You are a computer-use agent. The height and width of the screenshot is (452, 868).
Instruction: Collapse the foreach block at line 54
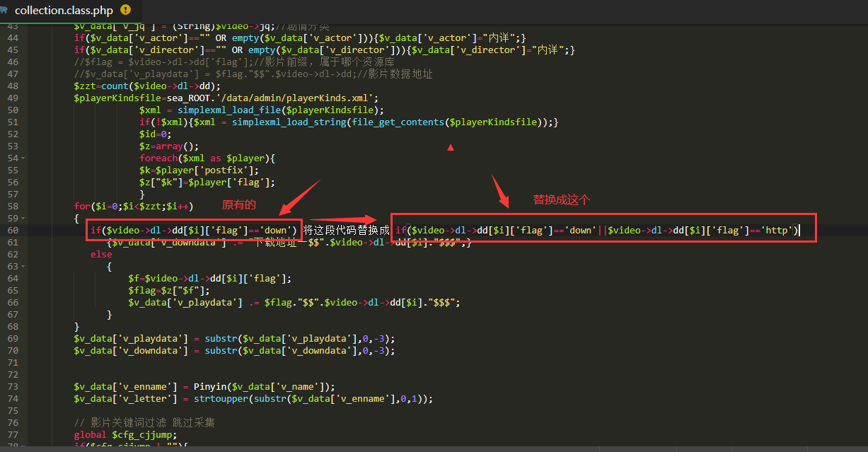pos(23,158)
